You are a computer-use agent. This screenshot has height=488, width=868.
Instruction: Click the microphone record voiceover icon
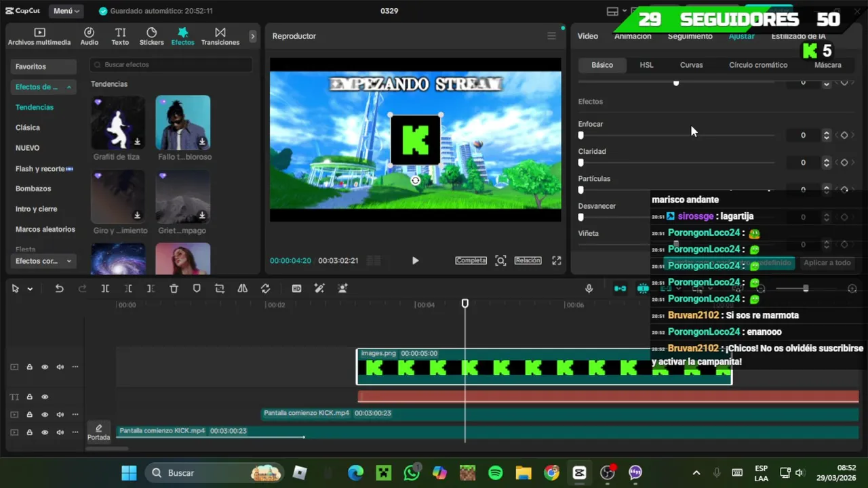tap(589, 288)
